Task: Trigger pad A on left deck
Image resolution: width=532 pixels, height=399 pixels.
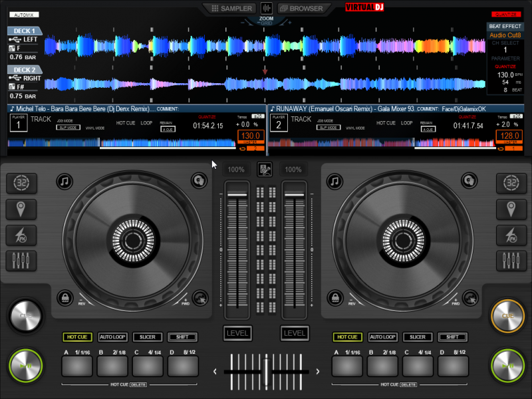Action: [77, 366]
